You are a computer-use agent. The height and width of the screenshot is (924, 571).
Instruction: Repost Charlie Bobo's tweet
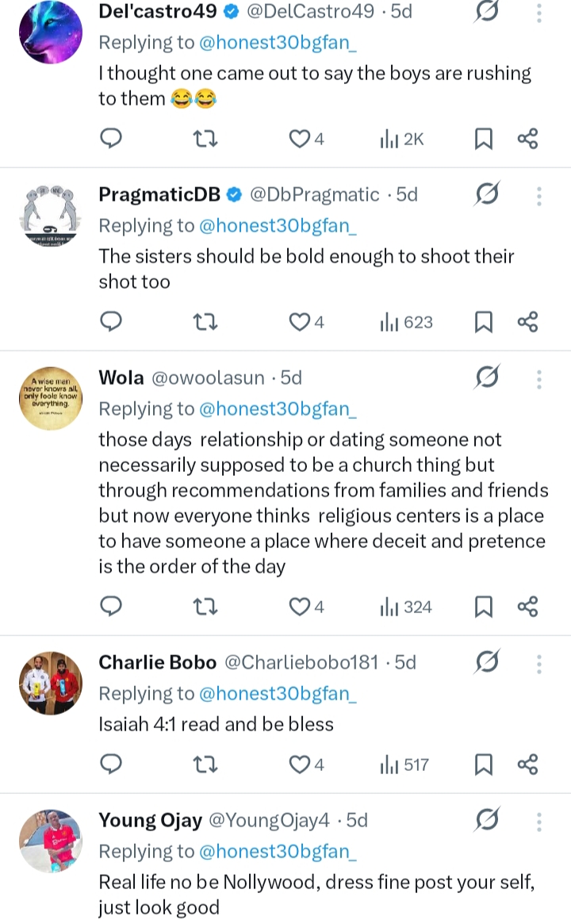tap(206, 765)
